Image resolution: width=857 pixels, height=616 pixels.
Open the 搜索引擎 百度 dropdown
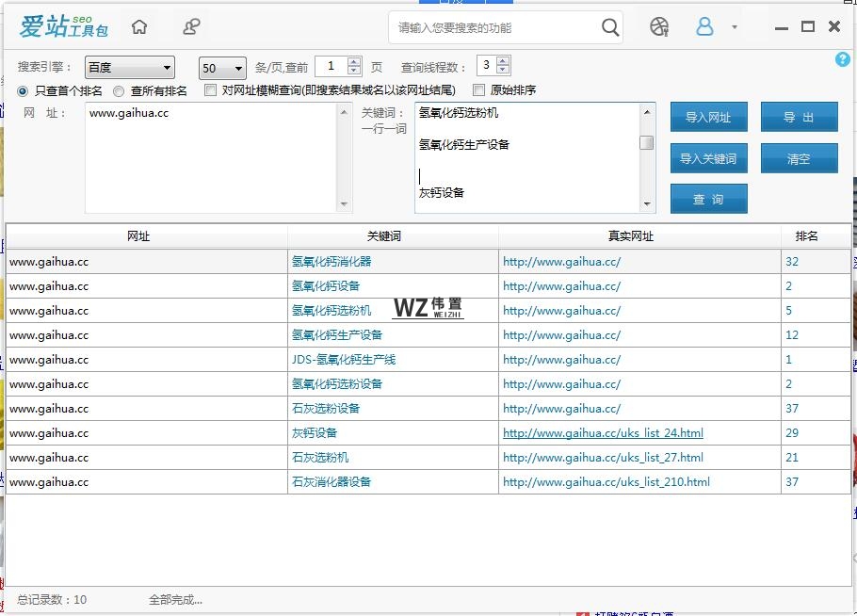pos(130,68)
